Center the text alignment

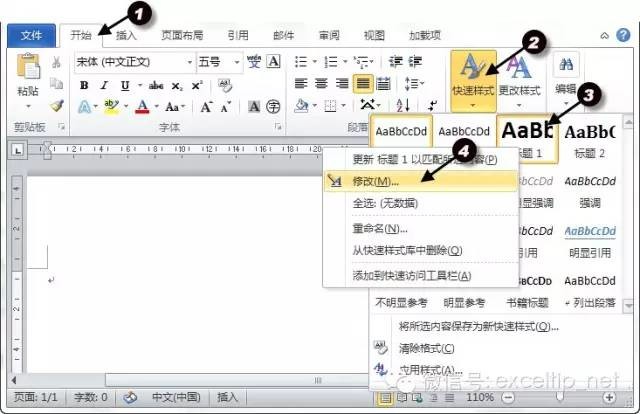(321, 84)
